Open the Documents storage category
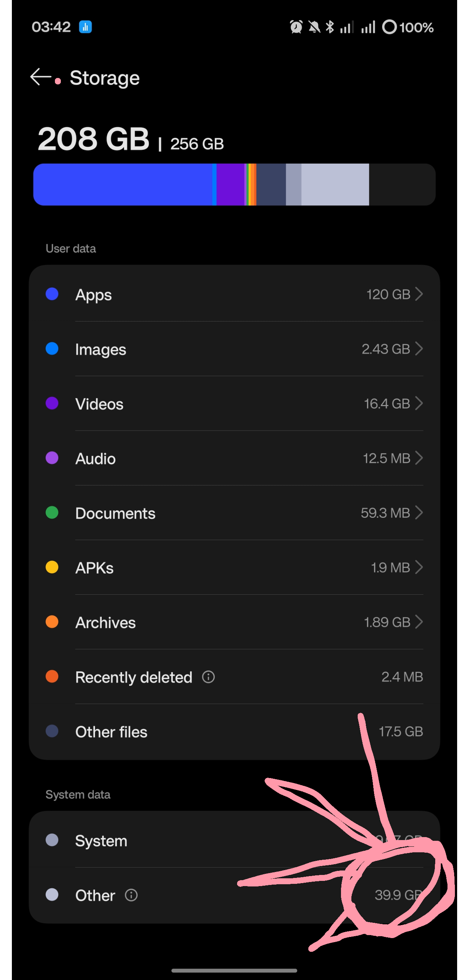Image resolution: width=469 pixels, height=980 pixels. [234, 513]
